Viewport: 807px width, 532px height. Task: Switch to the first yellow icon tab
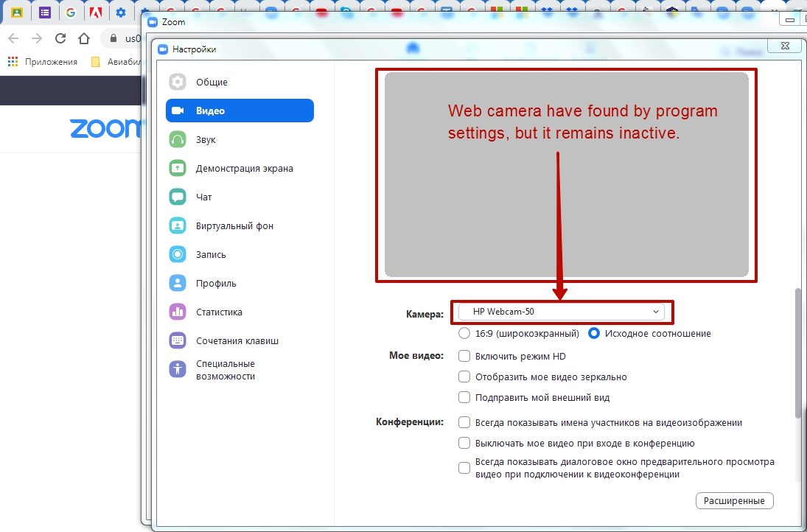coord(17,13)
